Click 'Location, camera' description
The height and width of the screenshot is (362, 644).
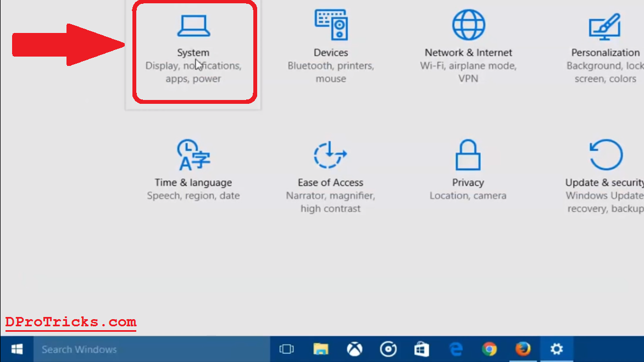468,196
